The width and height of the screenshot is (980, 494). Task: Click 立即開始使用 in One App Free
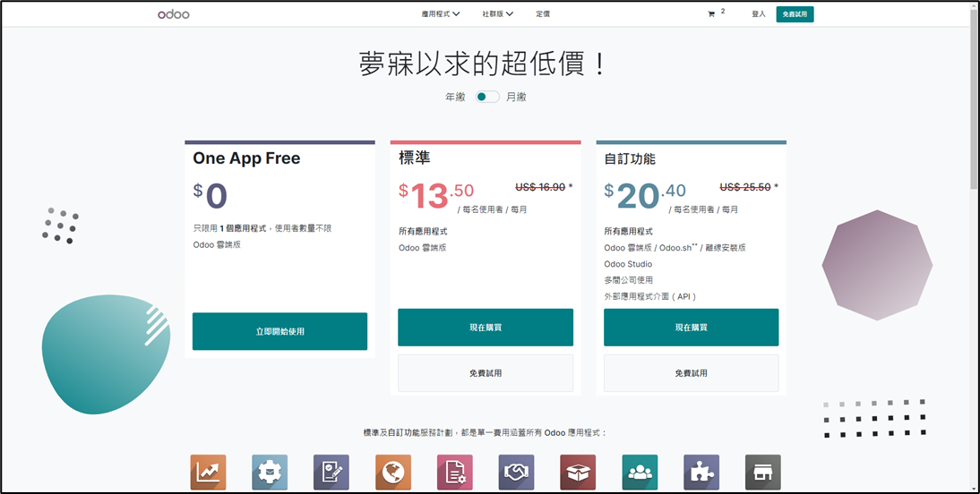click(x=280, y=332)
